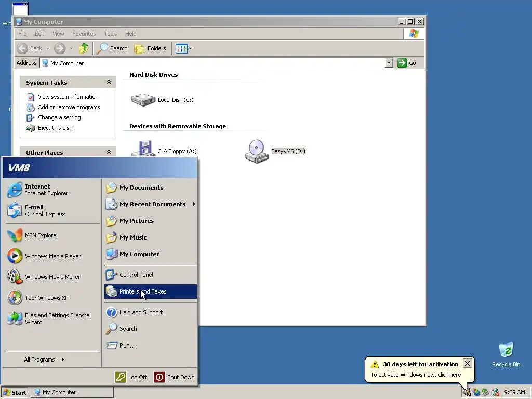The height and width of the screenshot is (399, 532).
Task: Click the system tray clock
Action: pyautogui.click(x=514, y=392)
